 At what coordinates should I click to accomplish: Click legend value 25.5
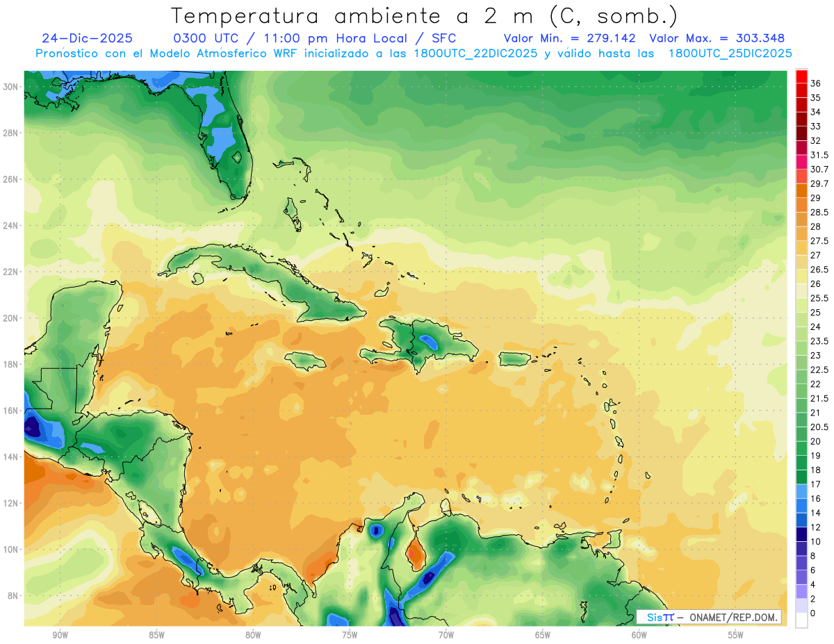[819, 298]
